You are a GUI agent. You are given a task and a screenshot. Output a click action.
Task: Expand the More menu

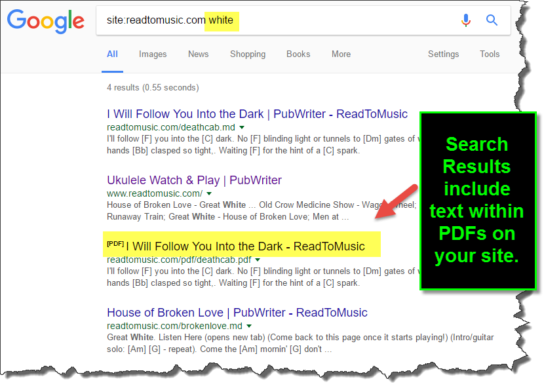point(341,54)
